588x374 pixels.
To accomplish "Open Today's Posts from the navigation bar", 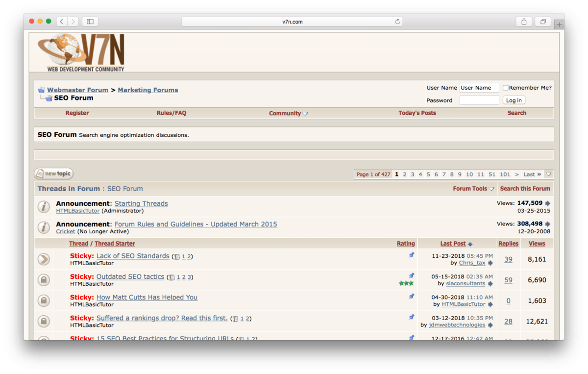I will pos(417,113).
